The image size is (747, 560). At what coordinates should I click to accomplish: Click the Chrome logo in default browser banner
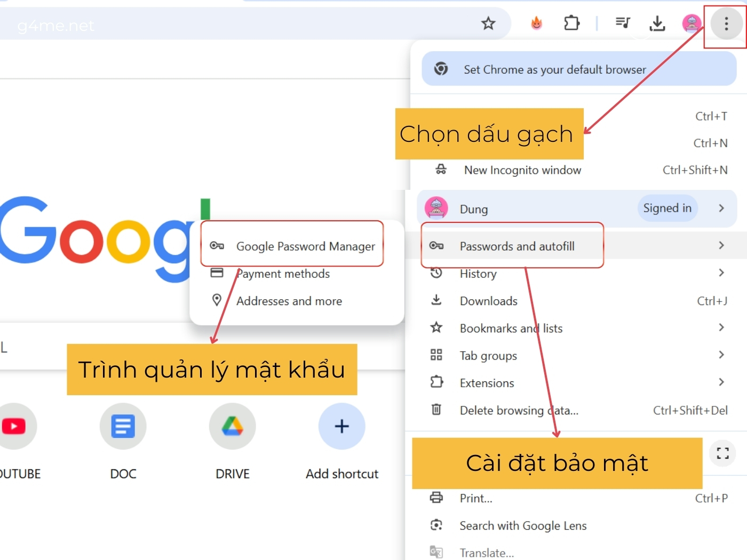(441, 68)
